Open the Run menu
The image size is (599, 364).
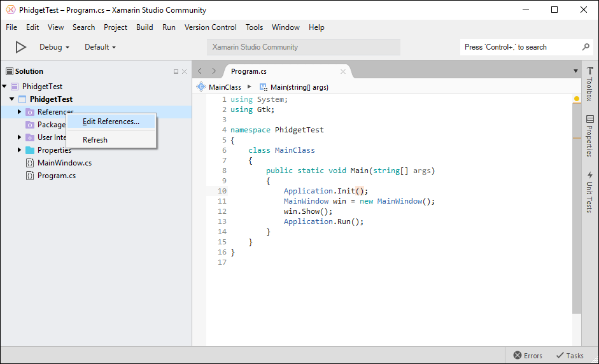click(169, 27)
